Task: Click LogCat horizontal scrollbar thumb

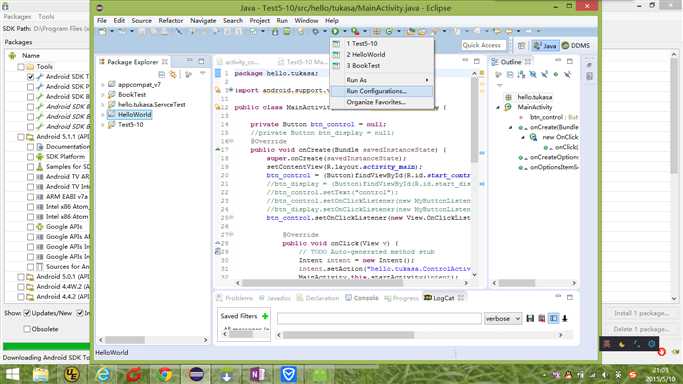Action: point(348,335)
